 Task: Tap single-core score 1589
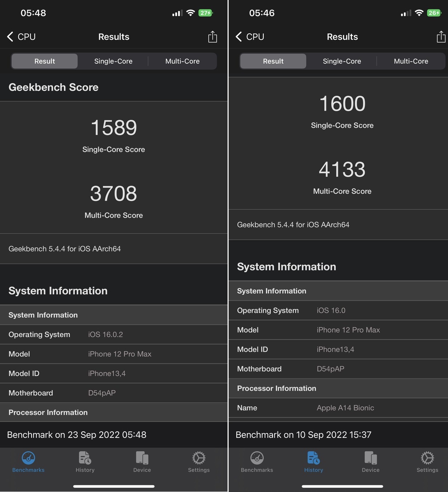coord(114,128)
